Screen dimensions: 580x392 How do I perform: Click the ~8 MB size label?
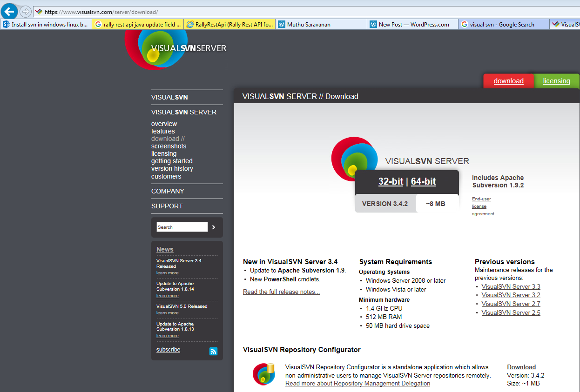pyautogui.click(x=436, y=204)
